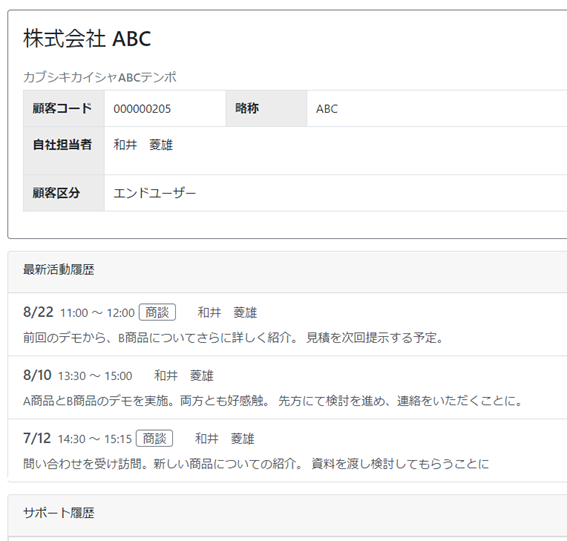Click the 8/10 note about demo results
Screen dimensions: 567x541
click(x=273, y=401)
